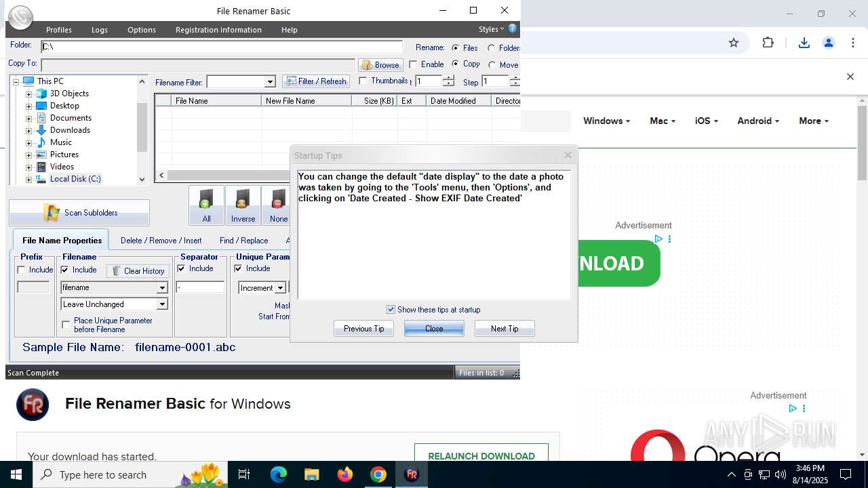Toggle Separator Include checkbox
The image size is (868, 488).
181,268
